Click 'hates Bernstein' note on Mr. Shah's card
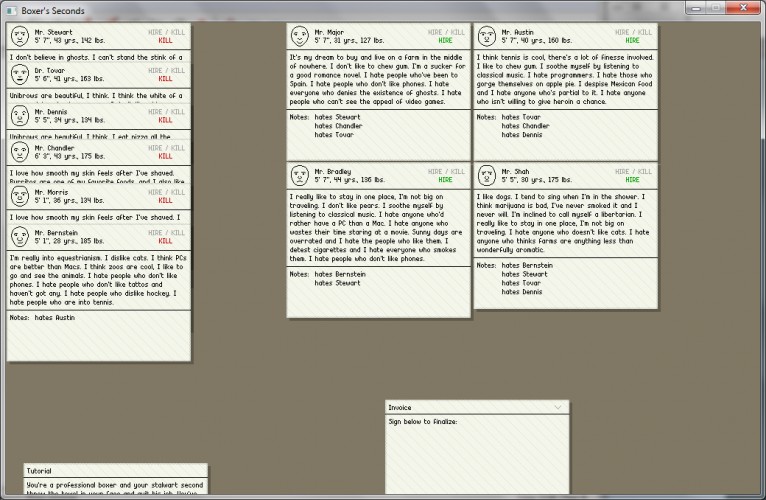Viewport: 766px width, 500px height. coord(527,265)
